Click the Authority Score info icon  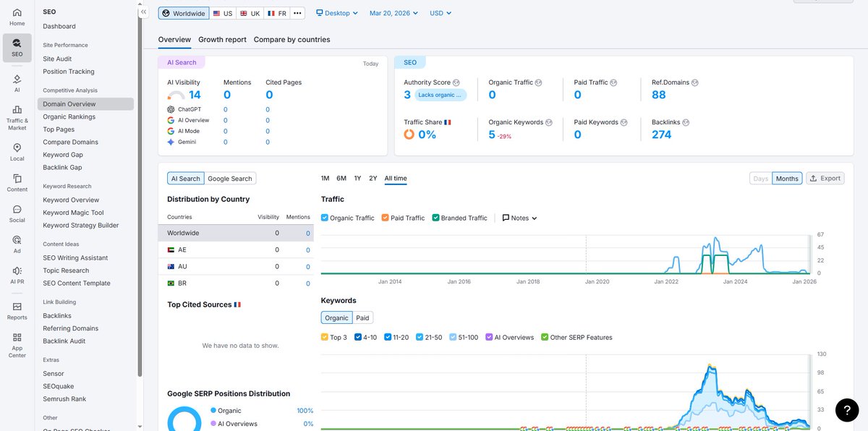click(456, 82)
